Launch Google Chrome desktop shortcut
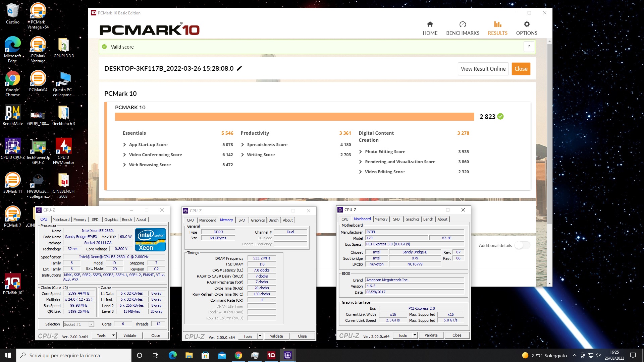The image size is (644, 362). pyautogui.click(x=12, y=83)
